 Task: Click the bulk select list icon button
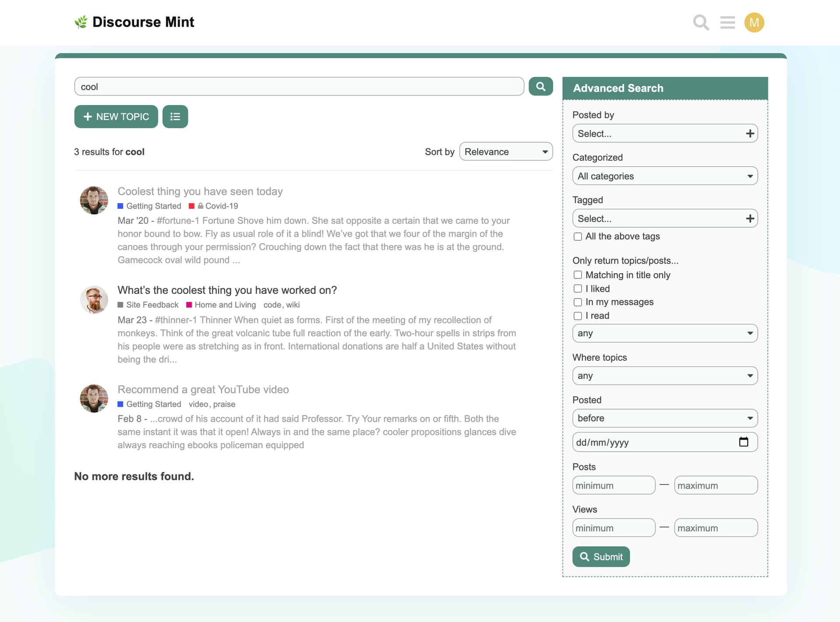(175, 116)
